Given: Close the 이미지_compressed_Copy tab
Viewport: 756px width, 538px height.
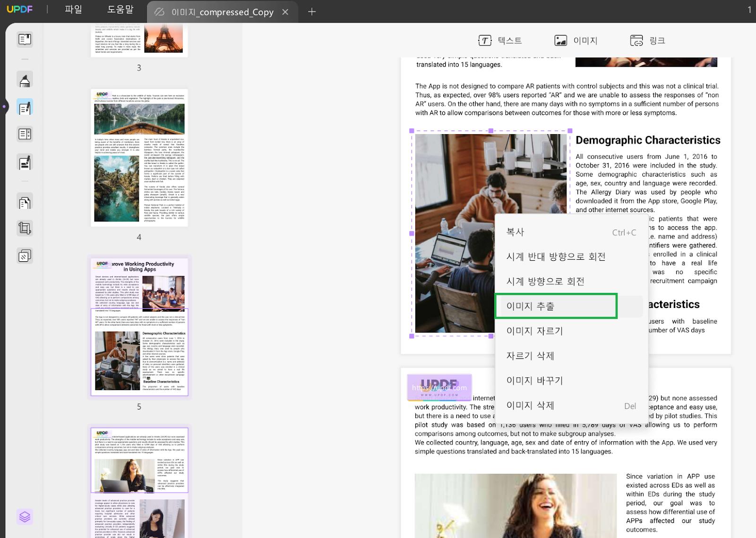Looking at the screenshot, I should [x=285, y=12].
